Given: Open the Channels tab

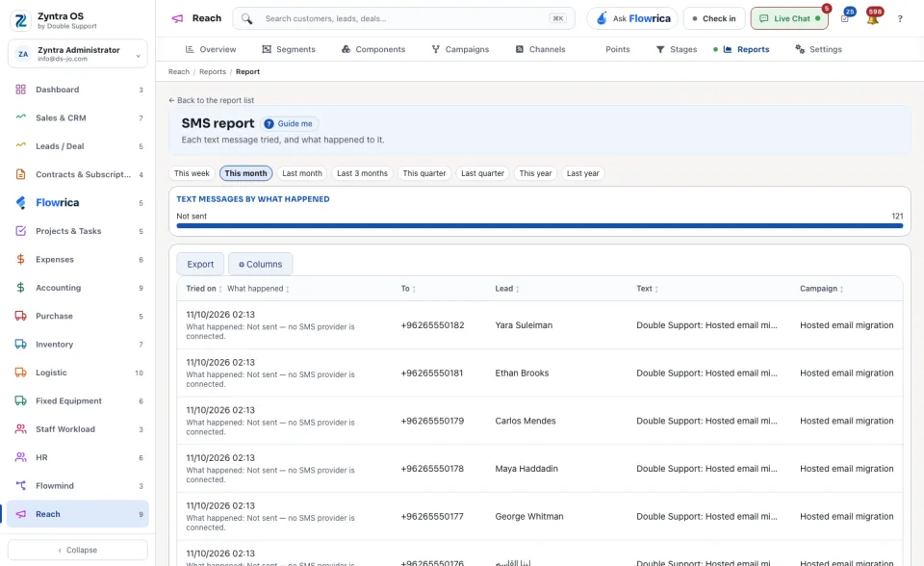Looking at the screenshot, I should (540, 49).
